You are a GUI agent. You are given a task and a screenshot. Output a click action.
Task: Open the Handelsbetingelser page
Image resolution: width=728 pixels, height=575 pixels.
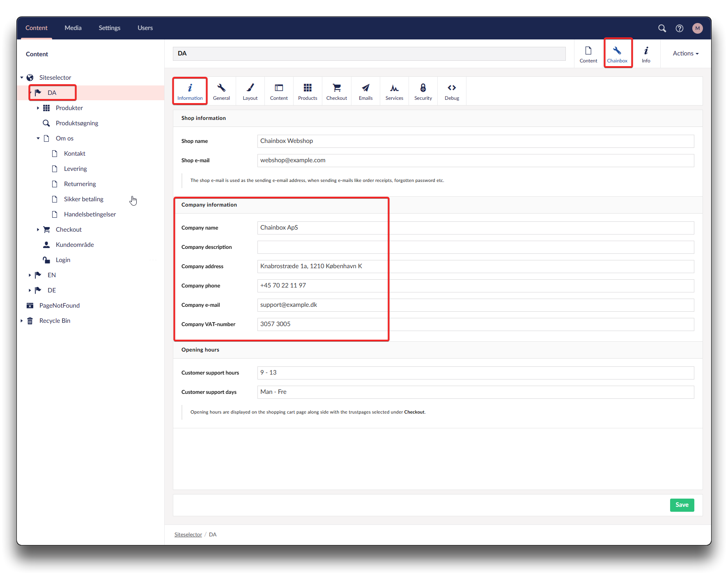coord(90,214)
